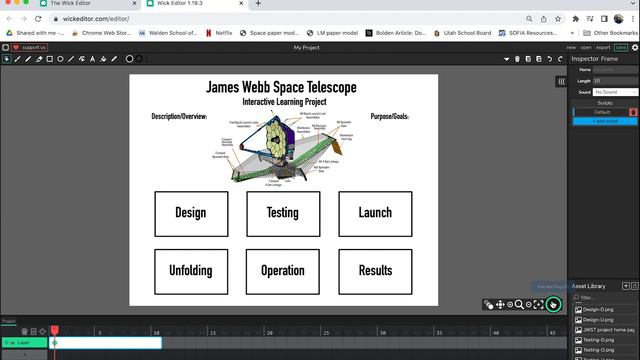This screenshot has height=360, width=640.
Task: Expand the canvas actions dropdown arrow
Action: (507, 59)
